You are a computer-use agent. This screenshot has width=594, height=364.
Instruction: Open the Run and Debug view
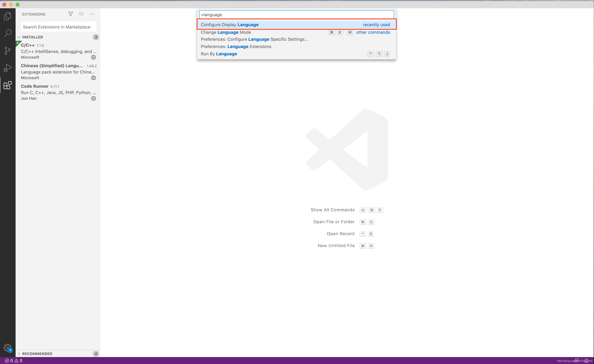(x=7, y=68)
